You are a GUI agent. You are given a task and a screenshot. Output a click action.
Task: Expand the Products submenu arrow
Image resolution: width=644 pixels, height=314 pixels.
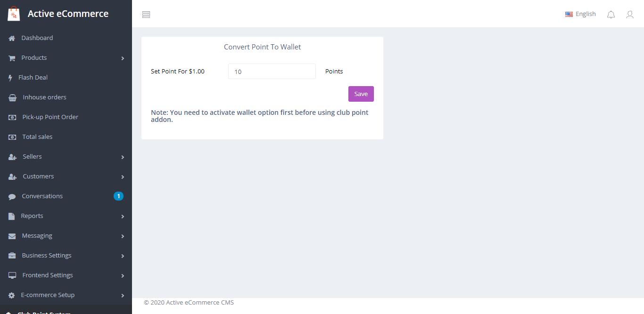(123, 58)
